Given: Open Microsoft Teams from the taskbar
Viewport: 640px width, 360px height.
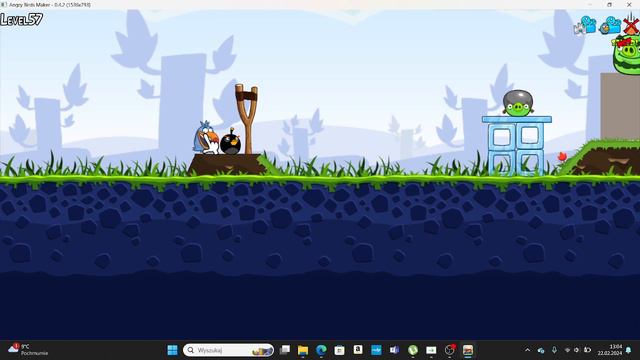Looking at the screenshot, I should pyautogui.click(x=394, y=350).
